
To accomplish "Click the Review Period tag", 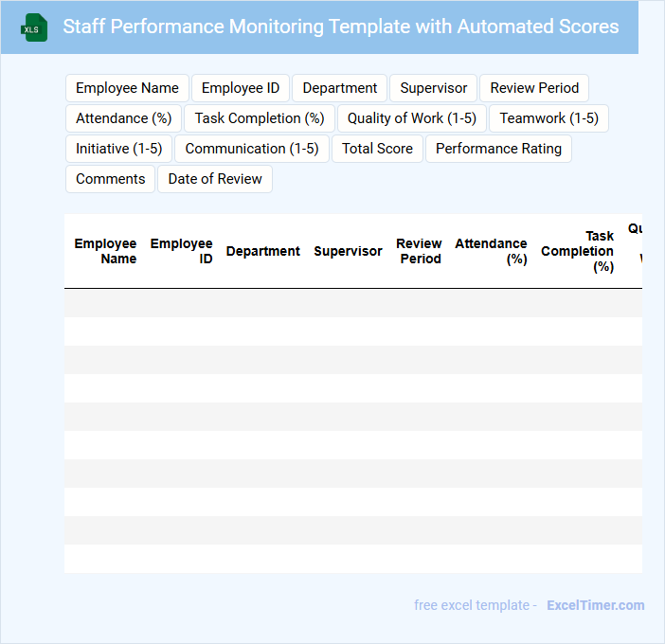I will [x=534, y=88].
